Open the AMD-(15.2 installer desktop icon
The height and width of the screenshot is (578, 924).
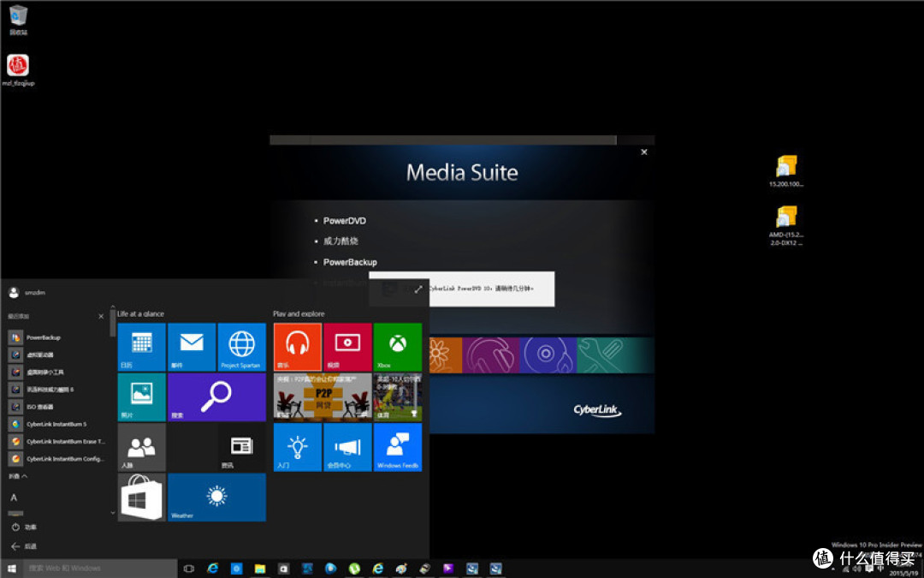tap(786, 225)
